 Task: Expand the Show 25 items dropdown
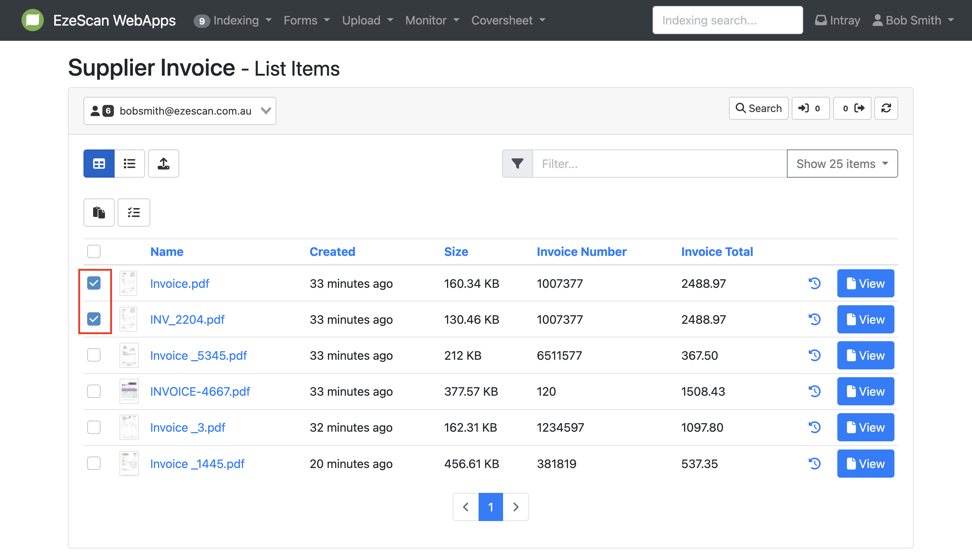click(842, 164)
